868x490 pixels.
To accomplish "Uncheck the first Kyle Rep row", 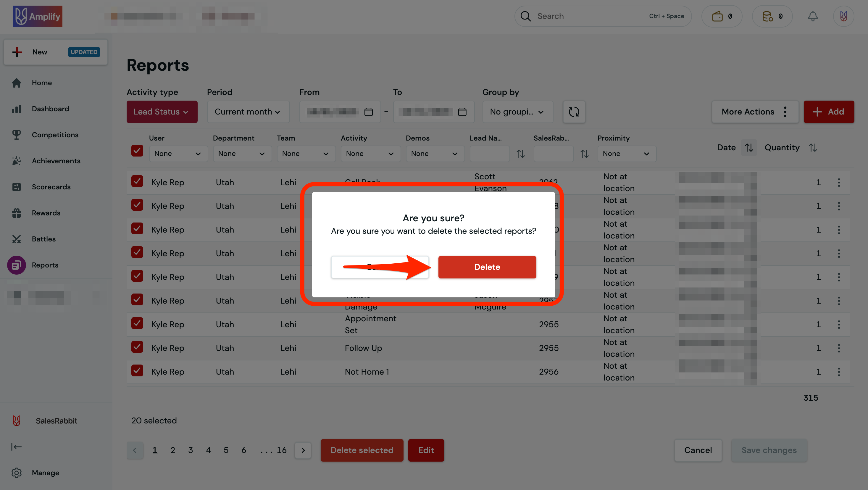I will point(137,181).
